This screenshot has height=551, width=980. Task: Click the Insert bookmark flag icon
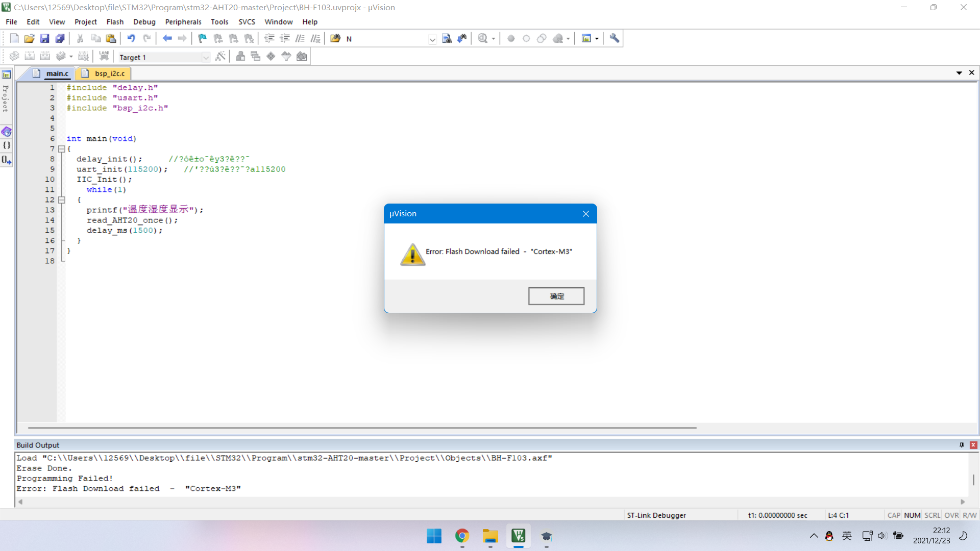pos(203,39)
